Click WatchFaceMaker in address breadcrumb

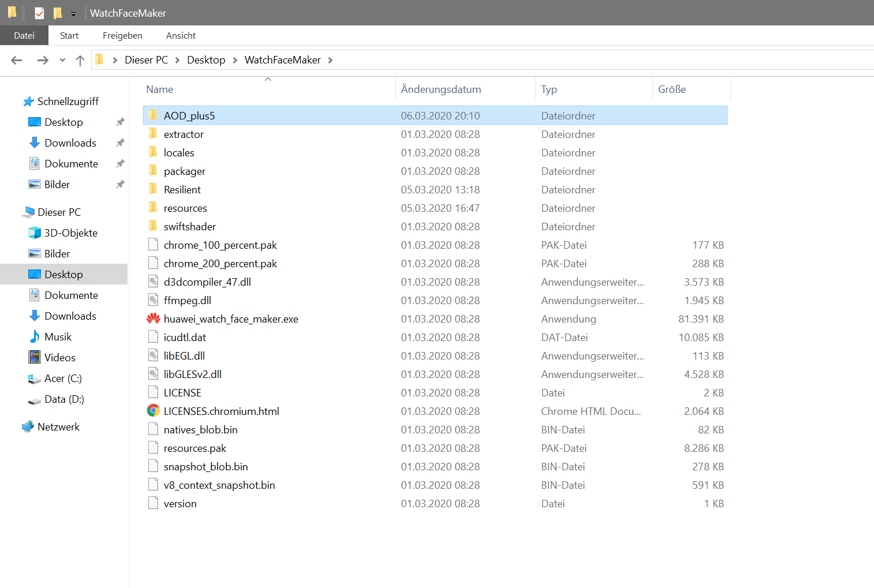click(x=283, y=60)
